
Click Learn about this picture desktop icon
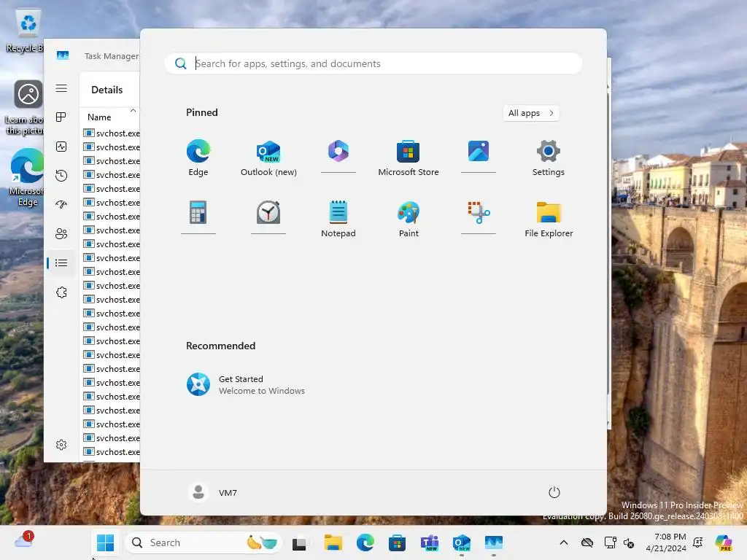click(26, 108)
